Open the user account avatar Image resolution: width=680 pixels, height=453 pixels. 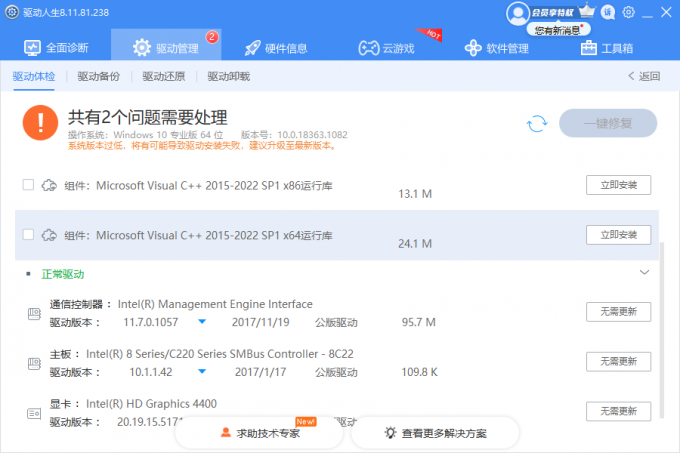tap(517, 14)
